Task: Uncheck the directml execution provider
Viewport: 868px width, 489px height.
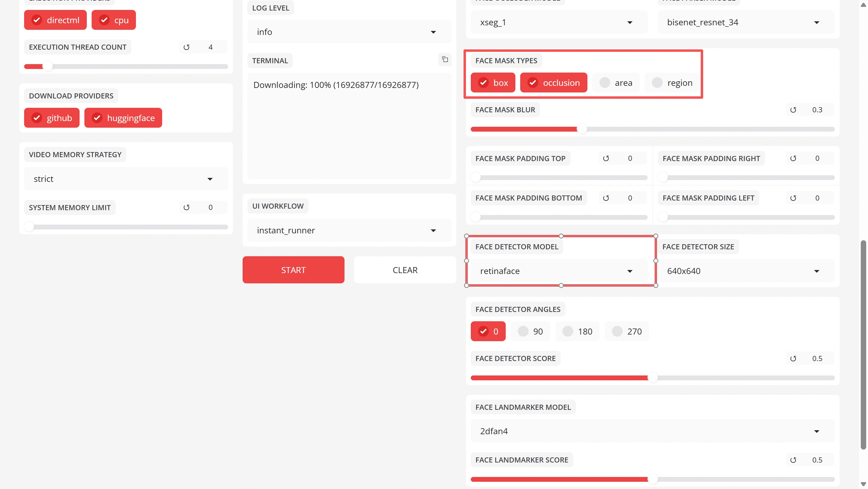Action: pyautogui.click(x=55, y=20)
